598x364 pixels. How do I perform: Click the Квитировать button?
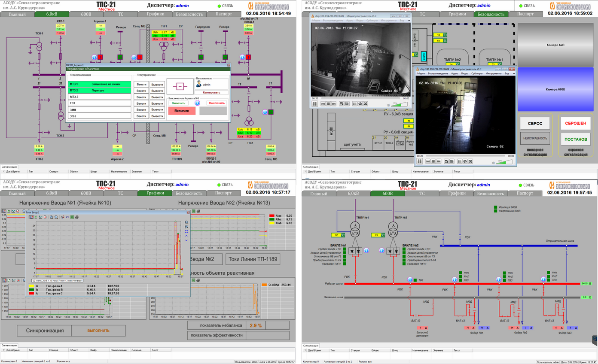click(211, 92)
